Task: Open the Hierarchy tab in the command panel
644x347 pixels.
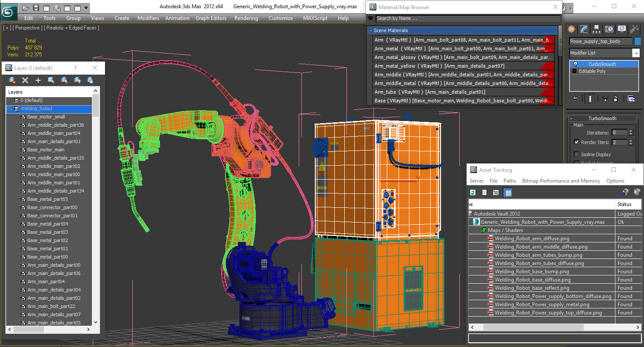Action: tap(597, 29)
